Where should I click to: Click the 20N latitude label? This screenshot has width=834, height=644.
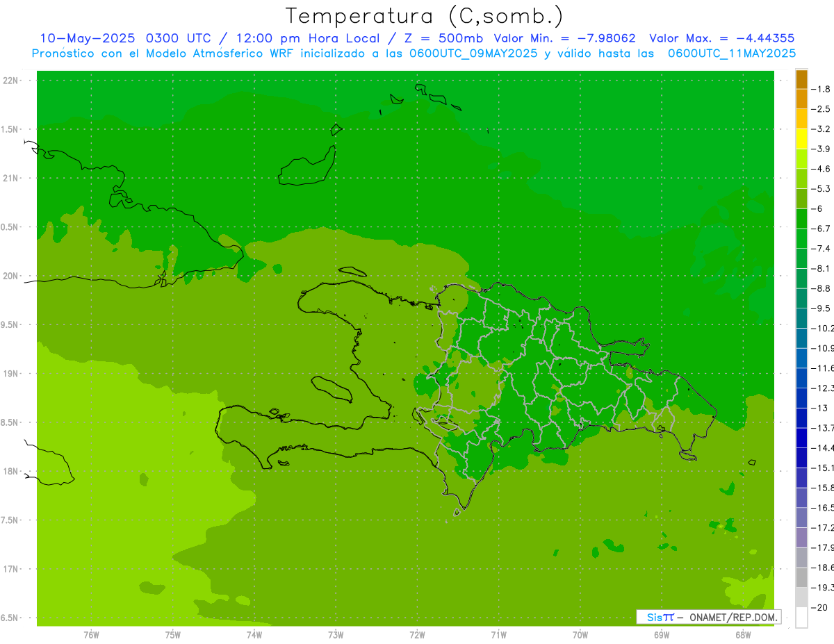(x=12, y=276)
